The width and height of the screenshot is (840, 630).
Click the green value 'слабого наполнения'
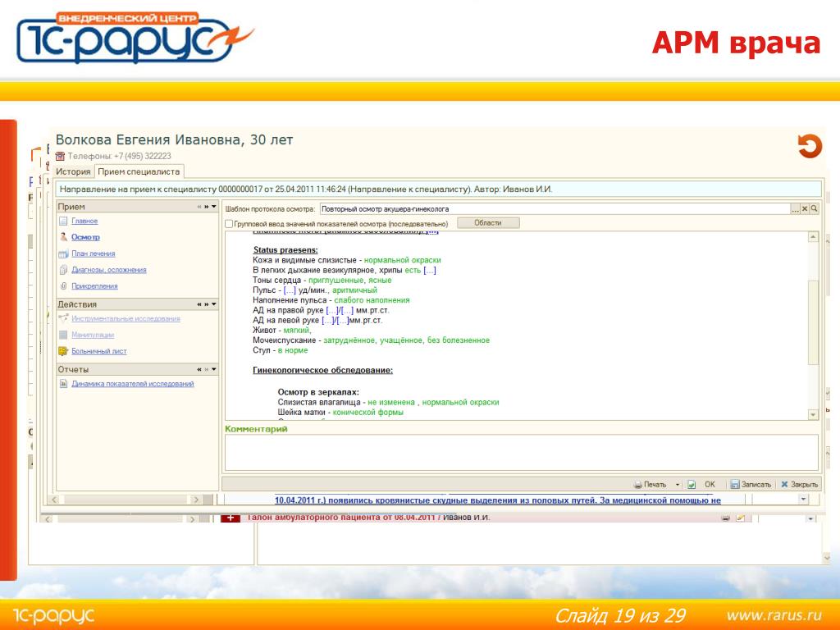tap(372, 300)
